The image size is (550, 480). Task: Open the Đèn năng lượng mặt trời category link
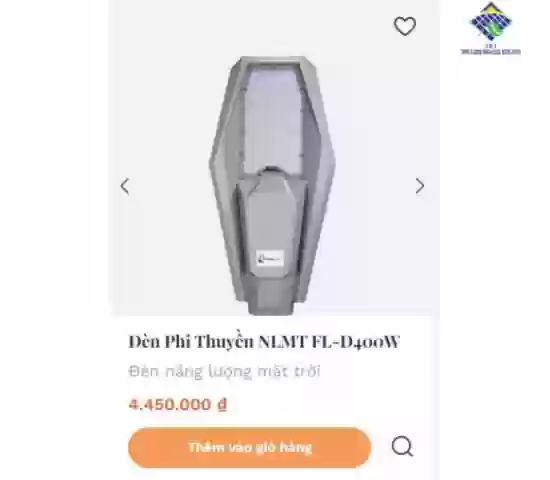point(224,371)
